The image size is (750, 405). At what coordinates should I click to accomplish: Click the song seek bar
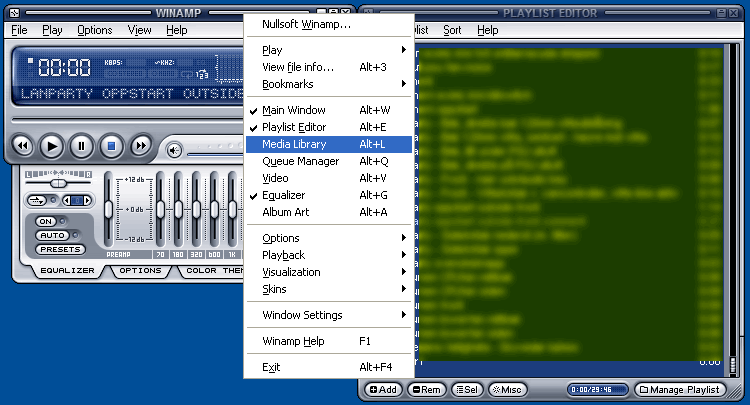128,119
